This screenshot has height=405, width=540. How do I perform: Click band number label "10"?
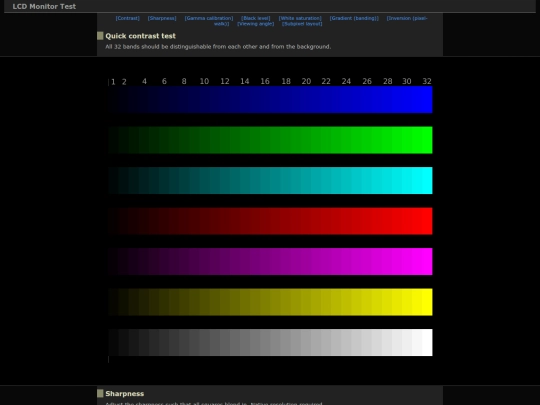pos(204,81)
